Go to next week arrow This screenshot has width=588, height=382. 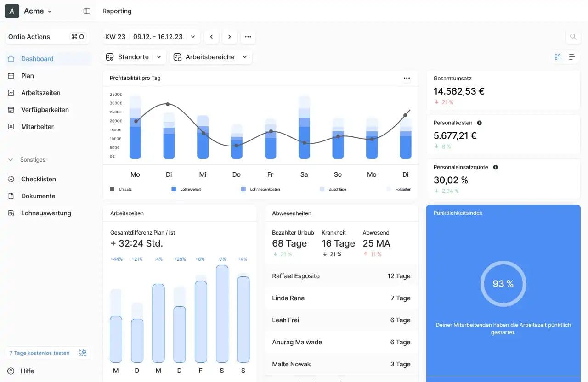[x=230, y=37]
